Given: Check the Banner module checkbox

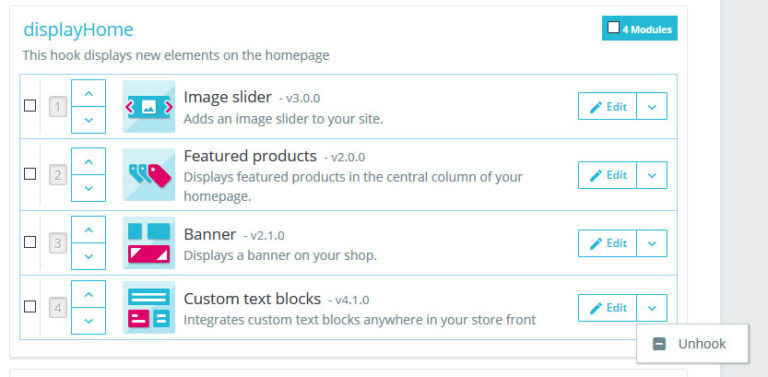Looking at the screenshot, I should point(30,242).
